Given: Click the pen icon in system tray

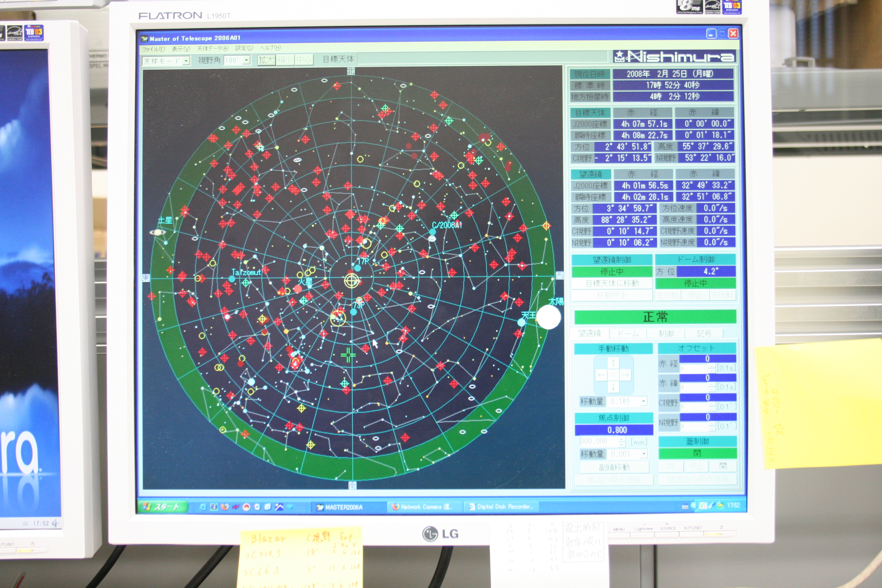Looking at the screenshot, I should point(711,506).
